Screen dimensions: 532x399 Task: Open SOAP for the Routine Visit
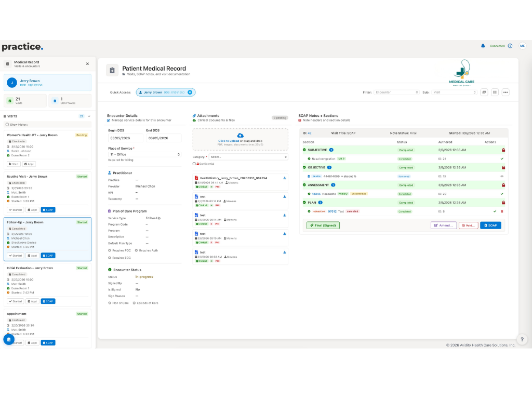pyautogui.click(x=48, y=210)
